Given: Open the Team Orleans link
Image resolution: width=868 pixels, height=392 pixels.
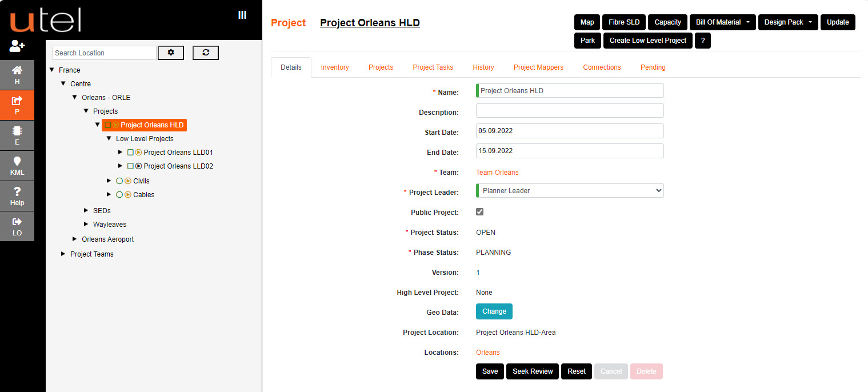Looking at the screenshot, I should click(x=497, y=172).
